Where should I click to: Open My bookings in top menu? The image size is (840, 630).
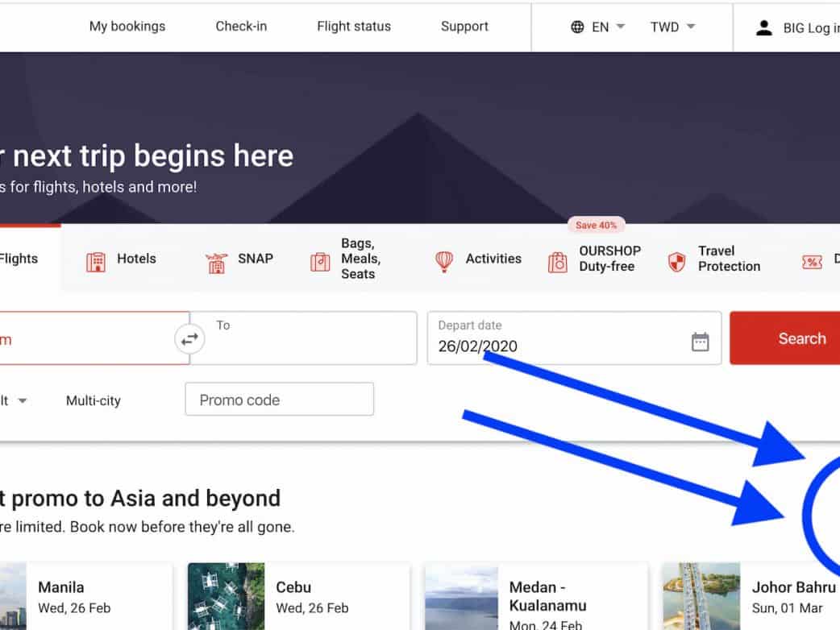127,27
